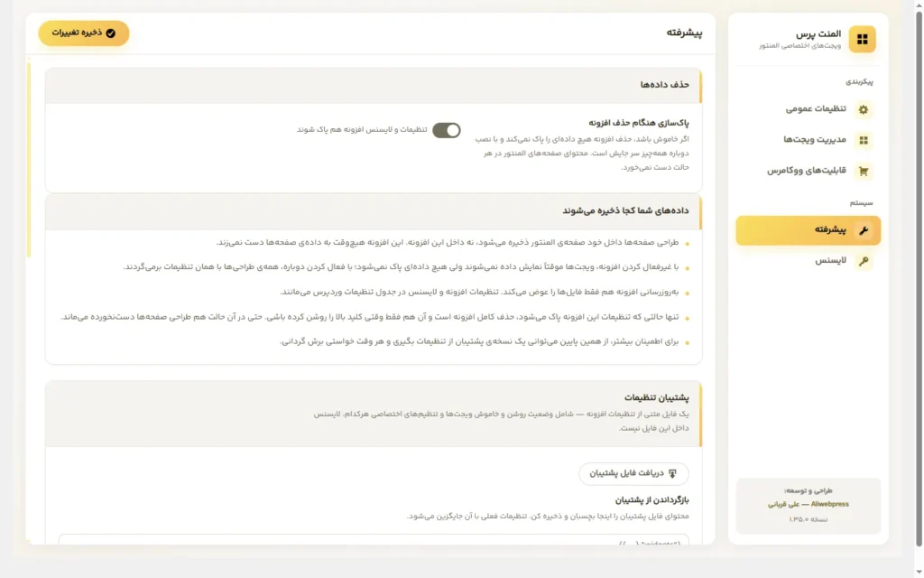Click the نسخه ۱.۳۵.۰ version text
Screen dimensions: 924x578
click(x=808, y=519)
